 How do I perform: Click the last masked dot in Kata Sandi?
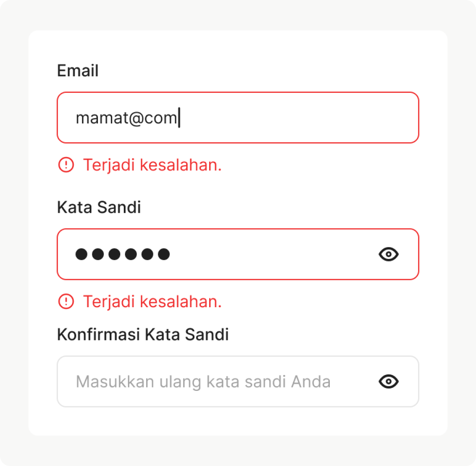[x=163, y=255]
